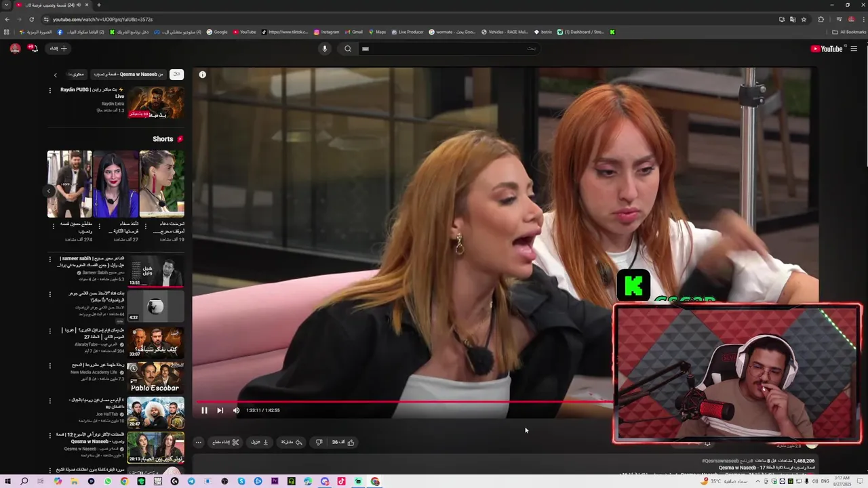The width and height of the screenshot is (868, 488).
Task: Open the sameer sabih video thumbnail
Action: pos(156,271)
